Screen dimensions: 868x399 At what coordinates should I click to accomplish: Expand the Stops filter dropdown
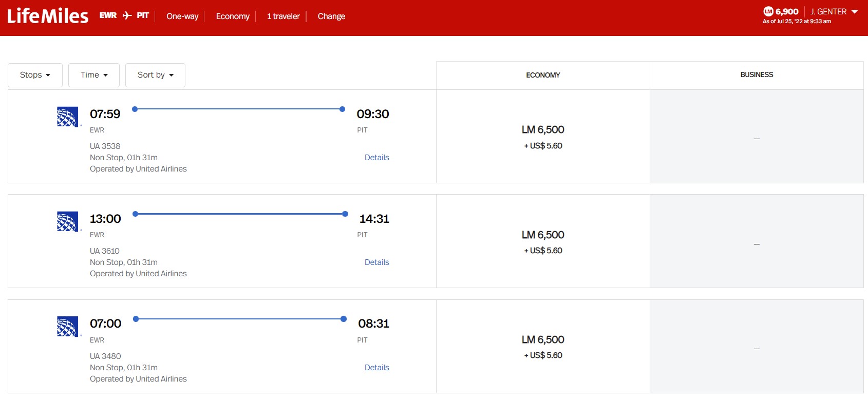tap(35, 75)
